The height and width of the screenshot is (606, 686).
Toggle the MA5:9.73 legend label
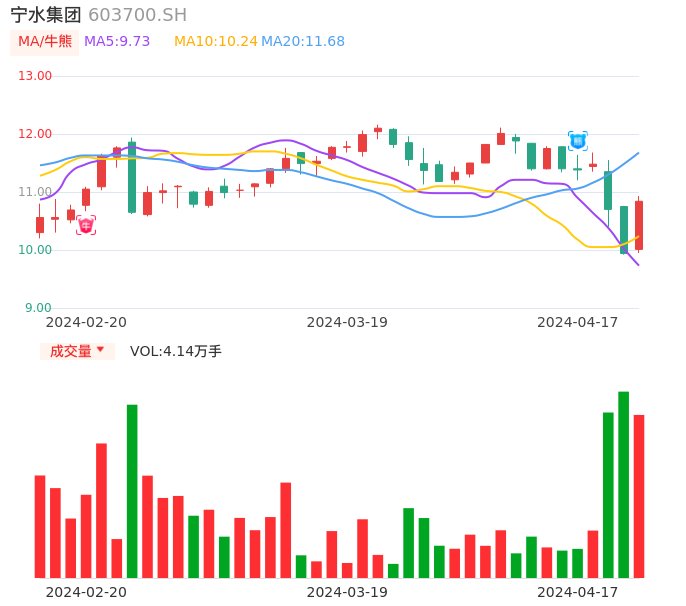tap(117, 42)
